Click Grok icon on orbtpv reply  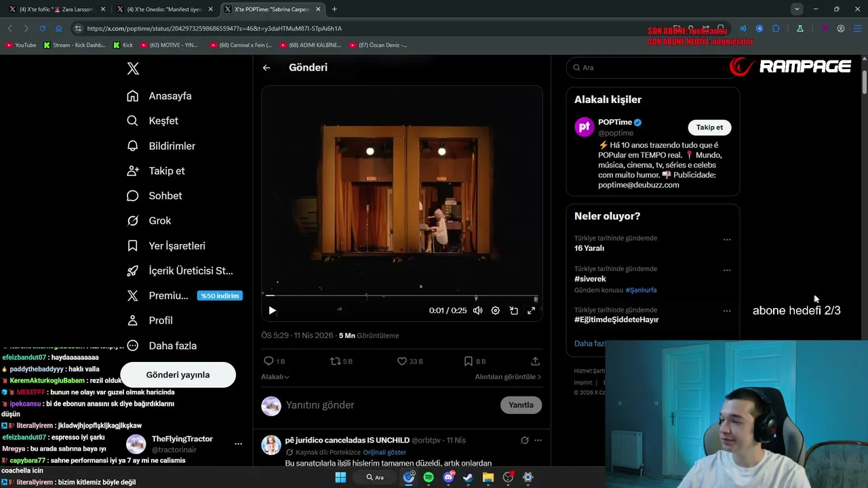point(524,441)
